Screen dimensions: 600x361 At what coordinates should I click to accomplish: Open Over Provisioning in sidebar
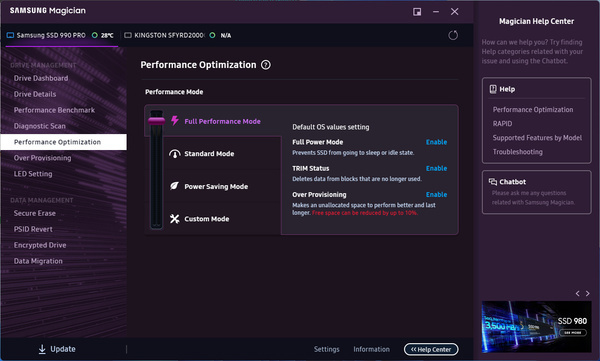coord(42,158)
